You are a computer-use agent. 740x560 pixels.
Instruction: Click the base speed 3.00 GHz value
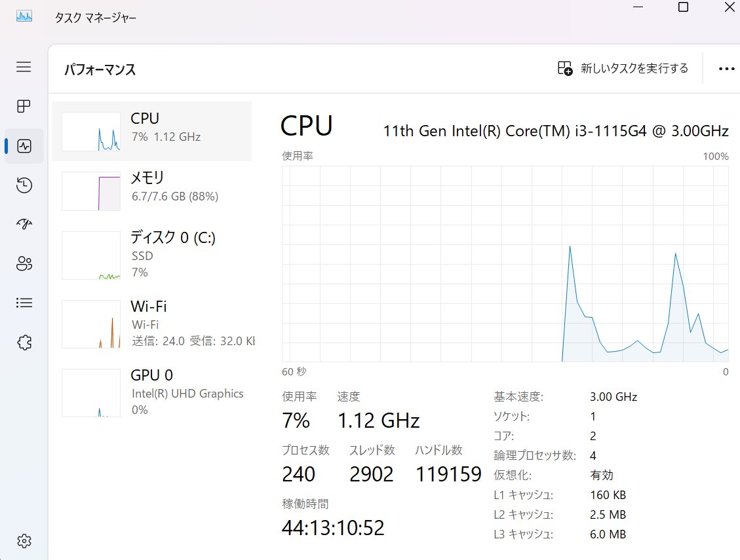(x=613, y=397)
